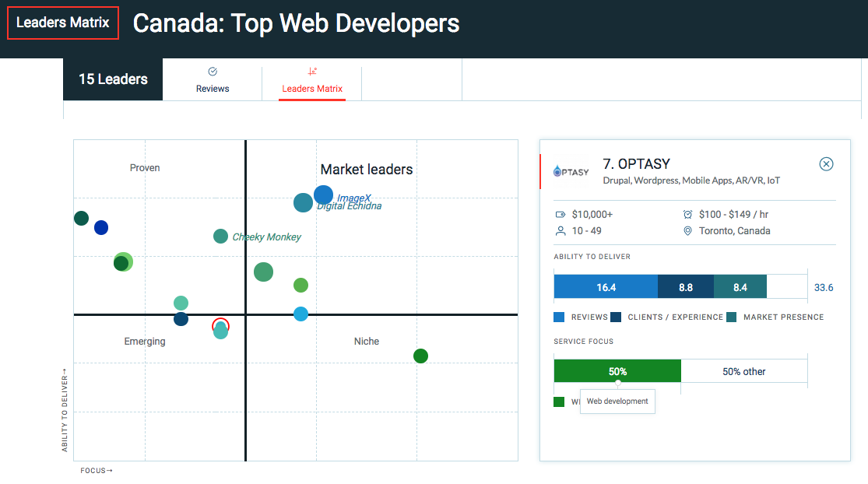Click the Leaders Matrix chart icon
868x484 pixels.
(x=312, y=72)
